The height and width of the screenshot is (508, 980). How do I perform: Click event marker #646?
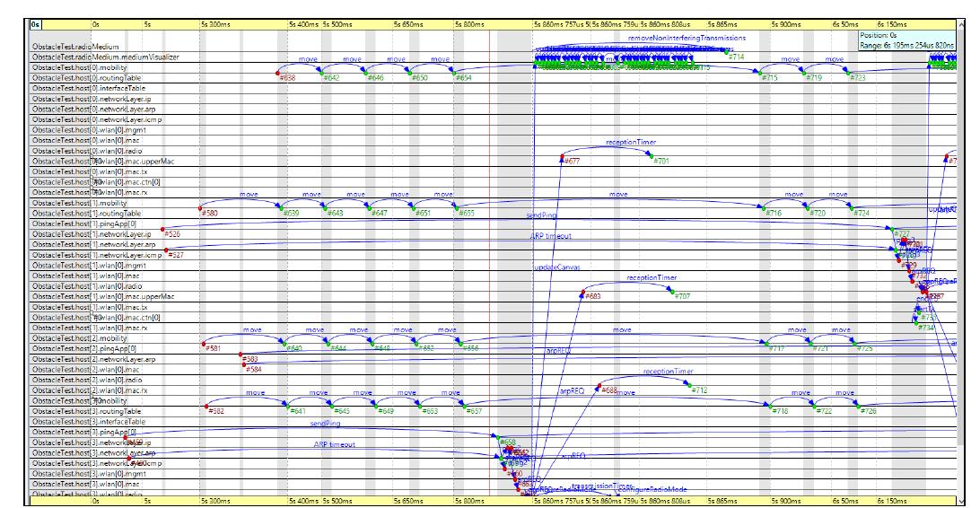(366, 73)
